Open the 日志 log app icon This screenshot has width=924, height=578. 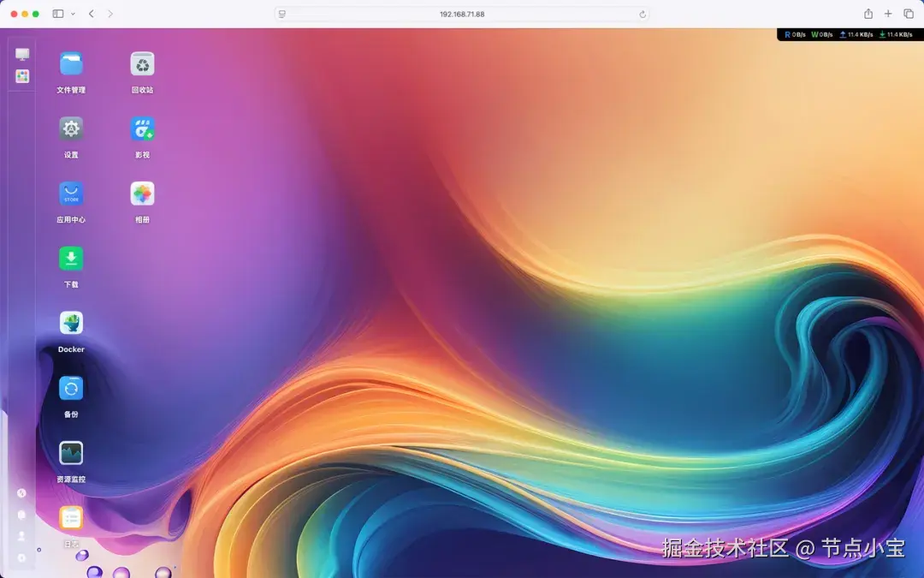(71, 518)
